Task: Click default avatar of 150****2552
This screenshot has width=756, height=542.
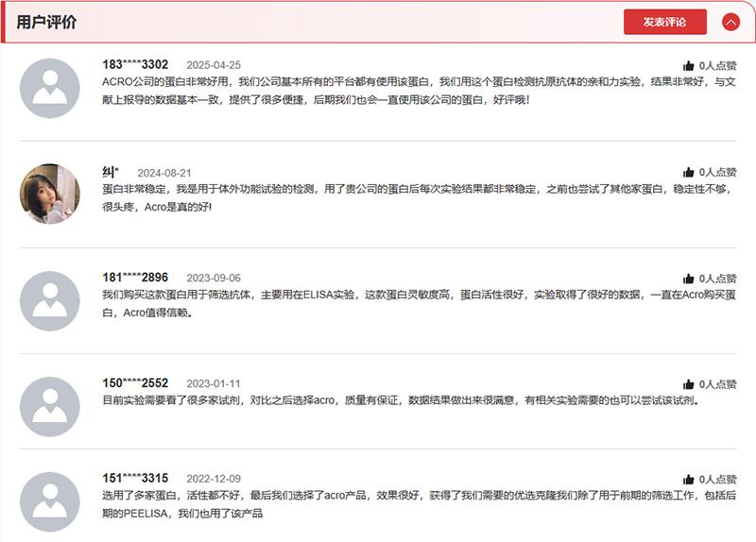Action: pos(50,406)
